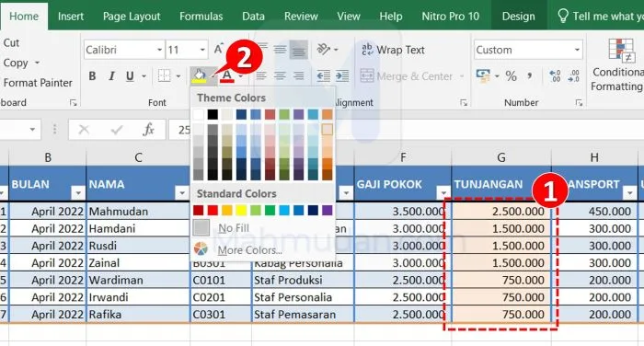
Task: Open the Calibri font name dropdown
Action: pyautogui.click(x=160, y=50)
